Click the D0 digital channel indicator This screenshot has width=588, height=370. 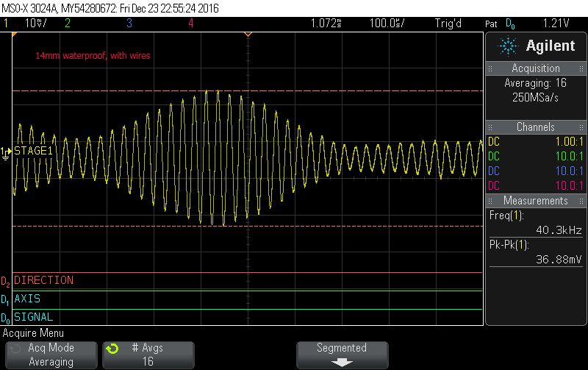(6, 318)
